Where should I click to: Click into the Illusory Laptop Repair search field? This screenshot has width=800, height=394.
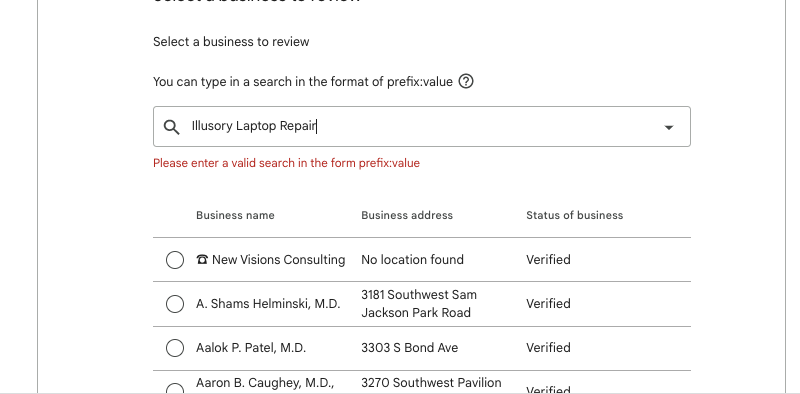(x=422, y=127)
